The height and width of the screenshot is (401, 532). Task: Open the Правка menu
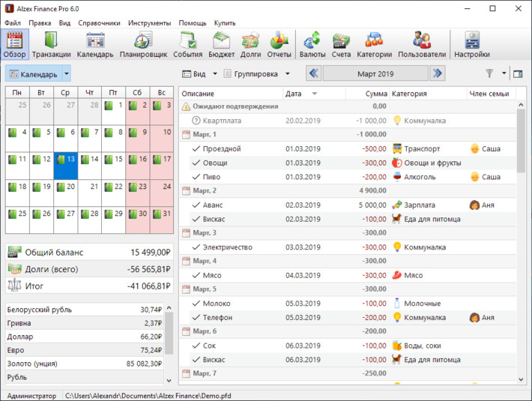(x=40, y=23)
